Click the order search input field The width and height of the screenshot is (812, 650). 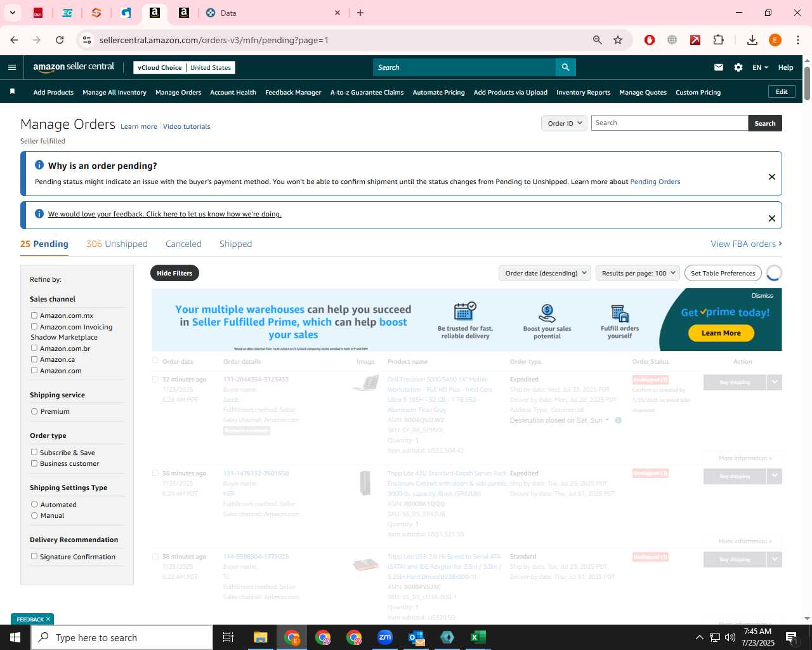[669, 123]
